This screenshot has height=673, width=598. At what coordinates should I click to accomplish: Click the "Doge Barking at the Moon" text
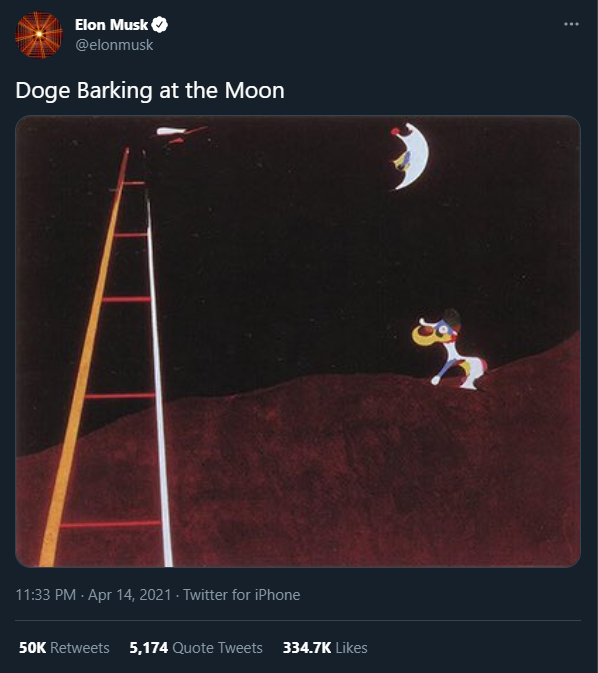coord(150,91)
